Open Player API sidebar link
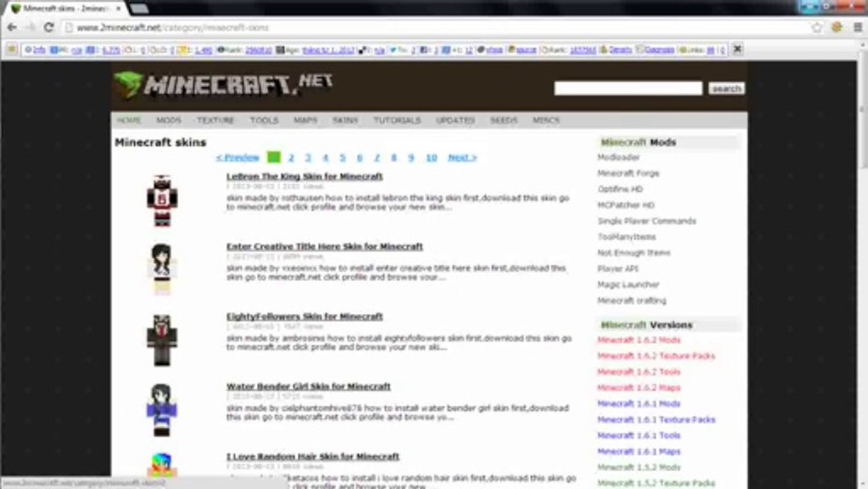868x489 pixels. tap(618, 269)
